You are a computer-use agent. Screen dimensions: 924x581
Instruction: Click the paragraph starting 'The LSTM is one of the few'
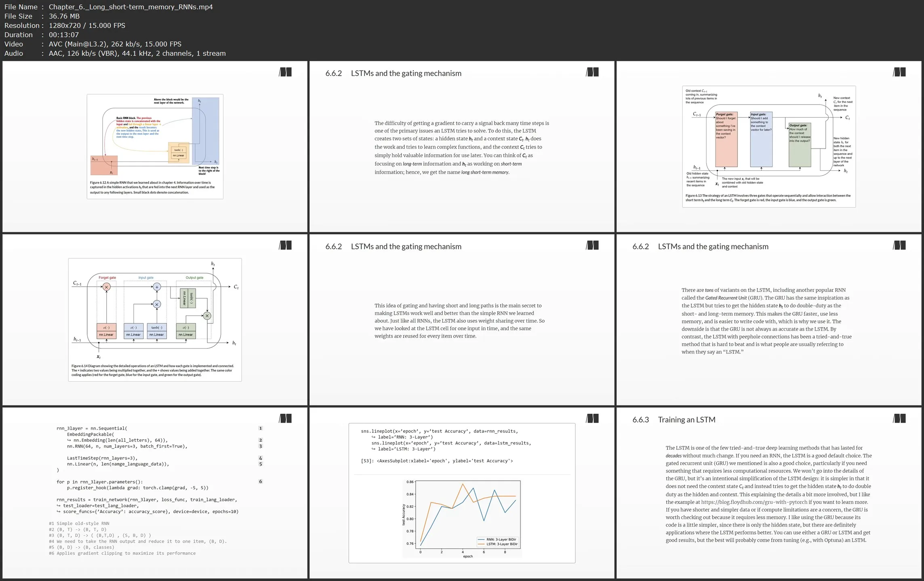(768, 494)
